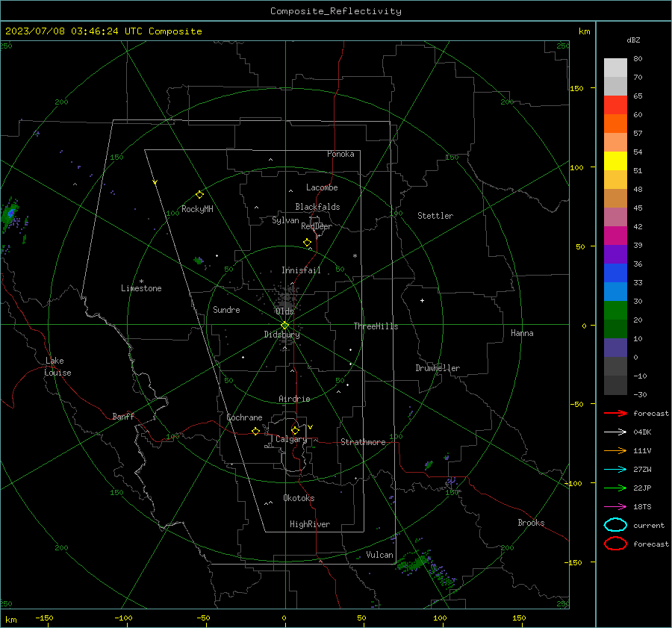Click the magenta 42-39 dBZ color swatch
Screen dimensions: 672x628
[615, 236]
